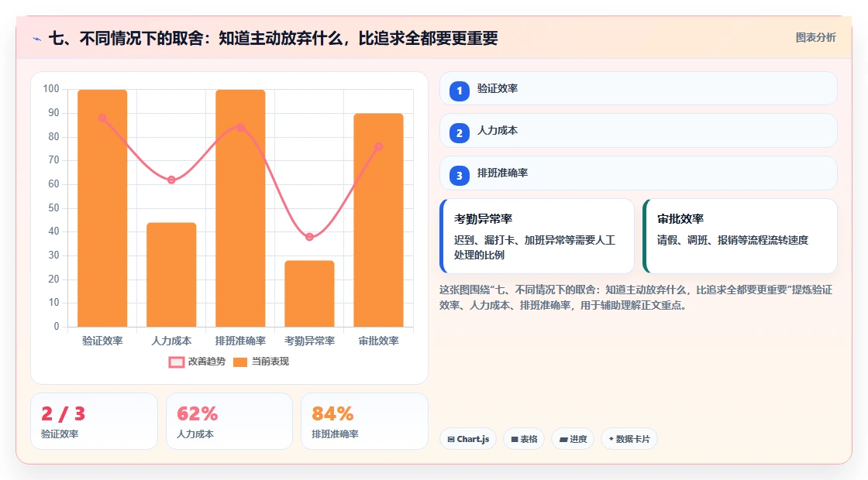
Task: Open the 考勤异常率 info card
Action: coord(537,236)
